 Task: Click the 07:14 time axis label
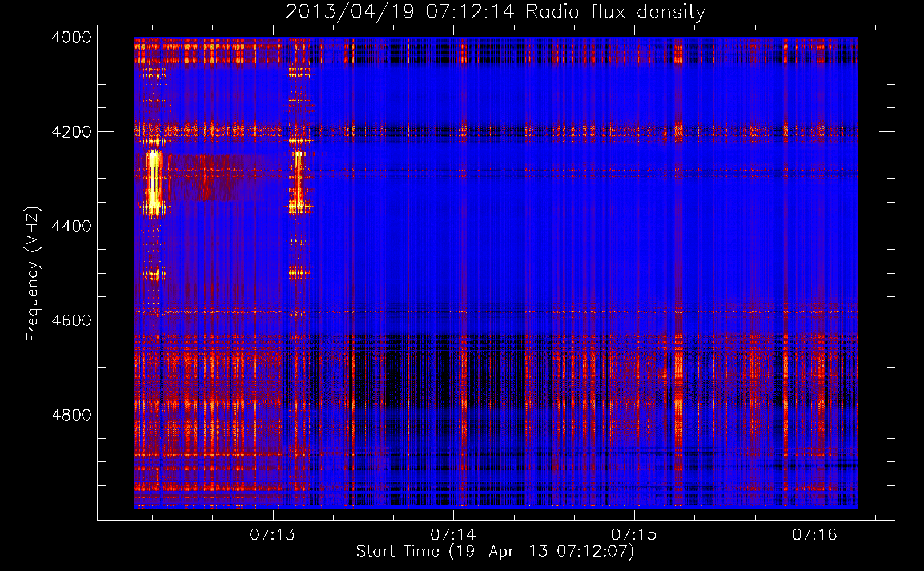[x=453, y=535]
